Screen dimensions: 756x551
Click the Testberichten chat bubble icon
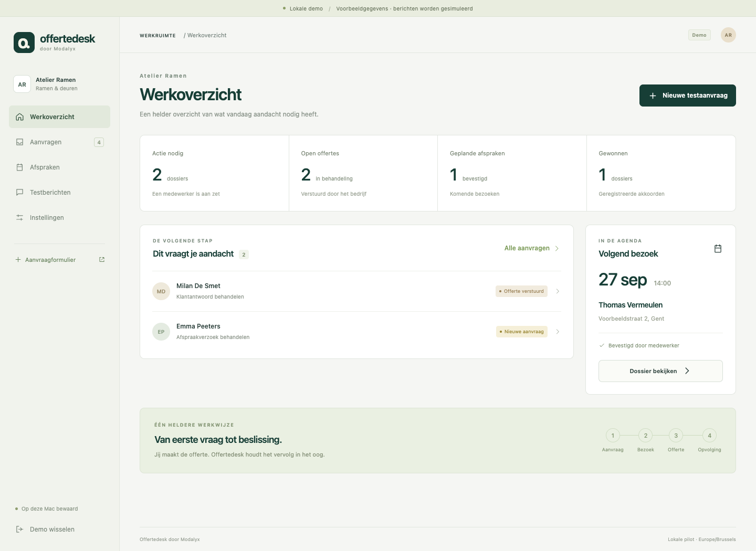pyautogui.click(x=19, y=193)
